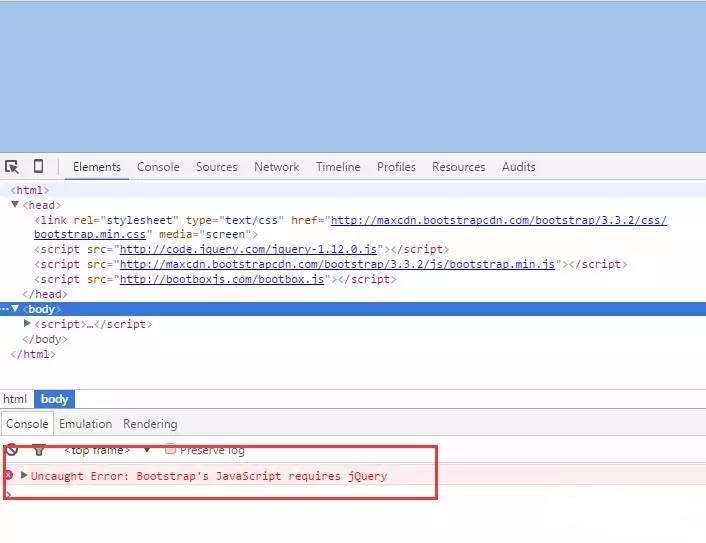Switch to the Rendering drawer tab
The image size is (706, 543).
pyautogui.click(x=150, y=424)
